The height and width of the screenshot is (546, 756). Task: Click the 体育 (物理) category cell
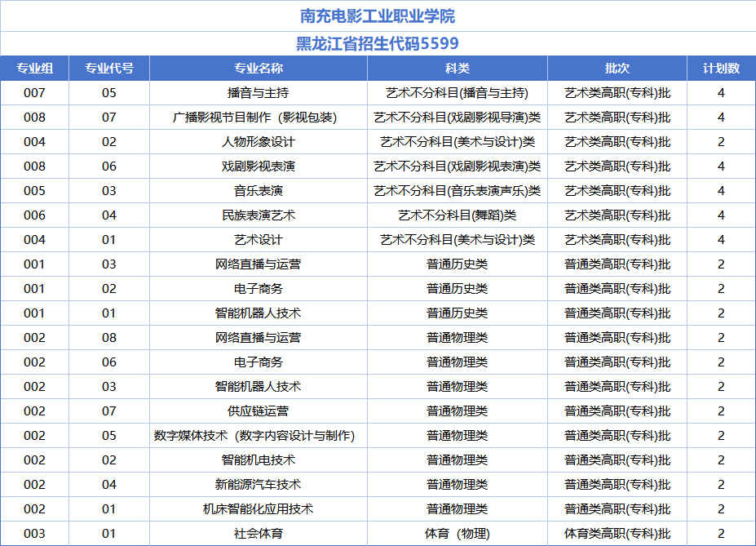click(x=457, y=534)
